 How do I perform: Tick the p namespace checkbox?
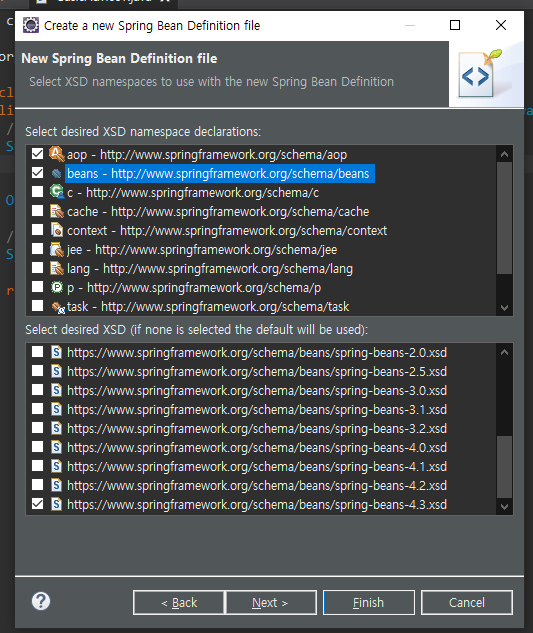click(37, 287)
